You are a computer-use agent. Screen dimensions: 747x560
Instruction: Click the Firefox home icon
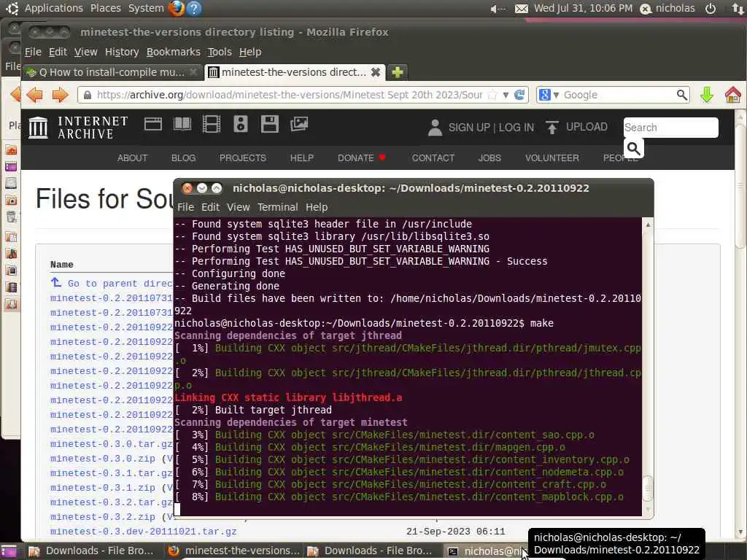tap(732, 95)
